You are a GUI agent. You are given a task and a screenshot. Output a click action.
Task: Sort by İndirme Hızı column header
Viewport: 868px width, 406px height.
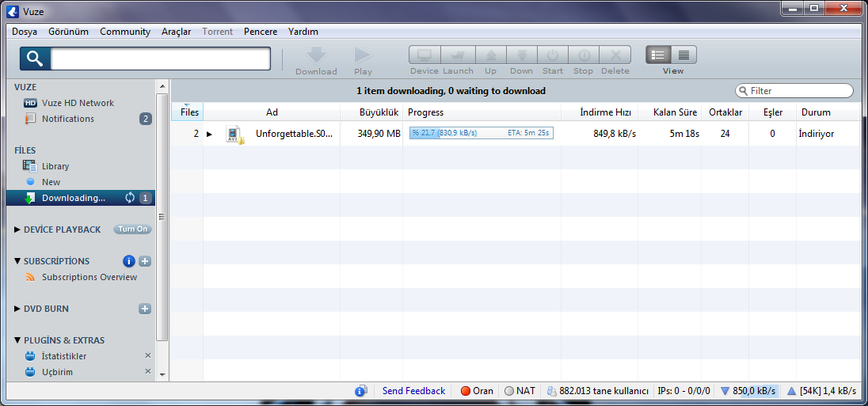point(600,112)
